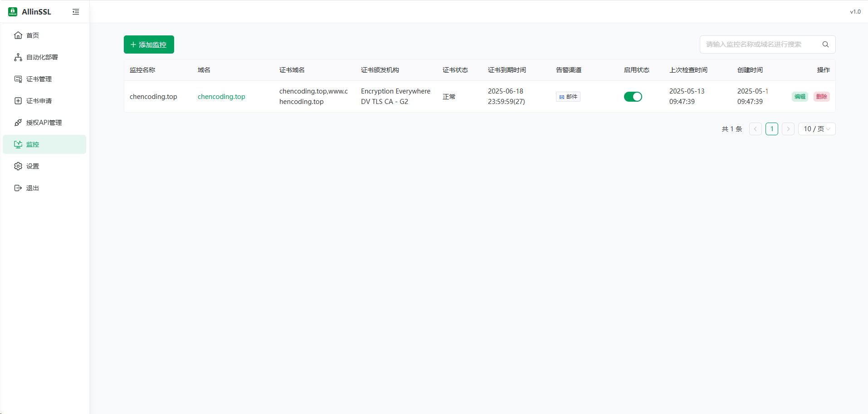Click the search magnifier icon
The image size is (868, 414).
[x=825, y=44]
